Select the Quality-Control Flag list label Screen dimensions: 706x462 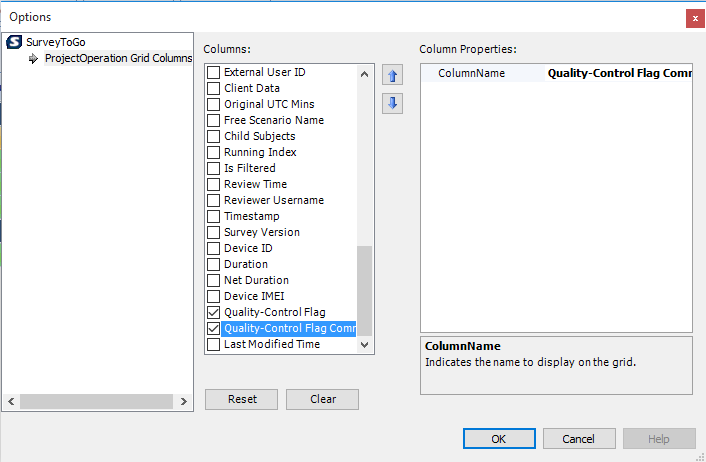point(275,312)
